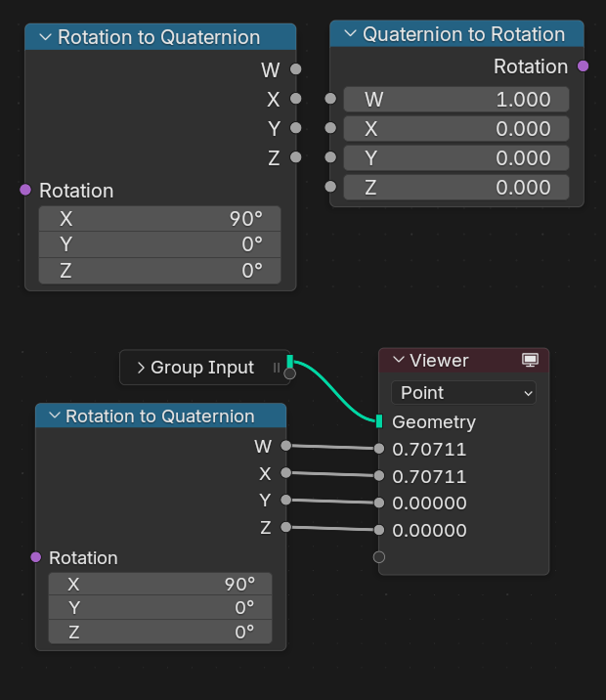Select the Viewer node by its title

coord(439,361)
